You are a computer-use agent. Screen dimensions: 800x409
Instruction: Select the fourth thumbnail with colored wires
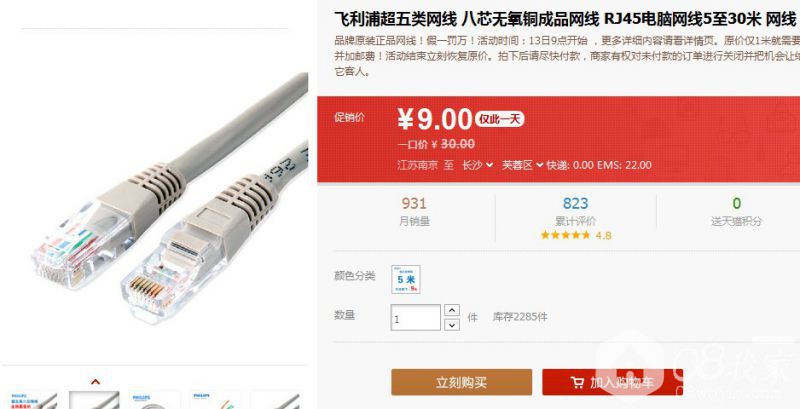click(x=215, y=400)
